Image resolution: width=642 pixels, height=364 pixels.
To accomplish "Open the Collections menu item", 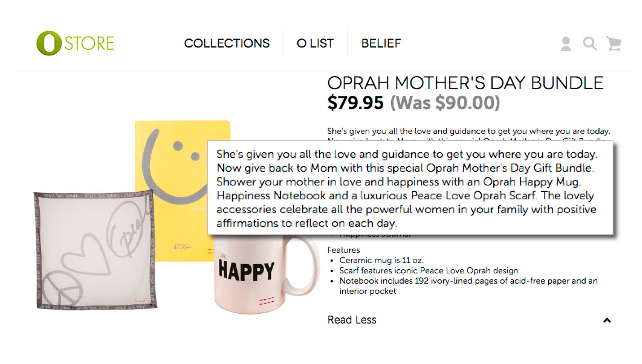I will point(227,43).
